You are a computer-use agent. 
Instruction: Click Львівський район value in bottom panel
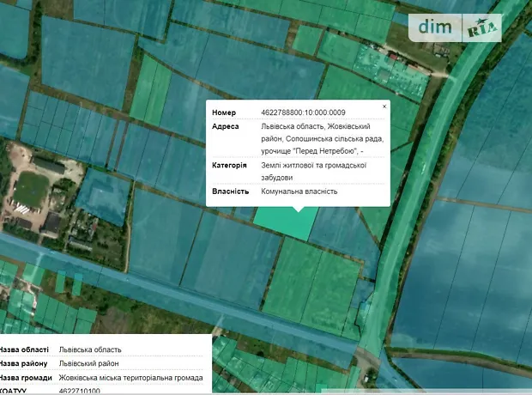coord(89,363)
